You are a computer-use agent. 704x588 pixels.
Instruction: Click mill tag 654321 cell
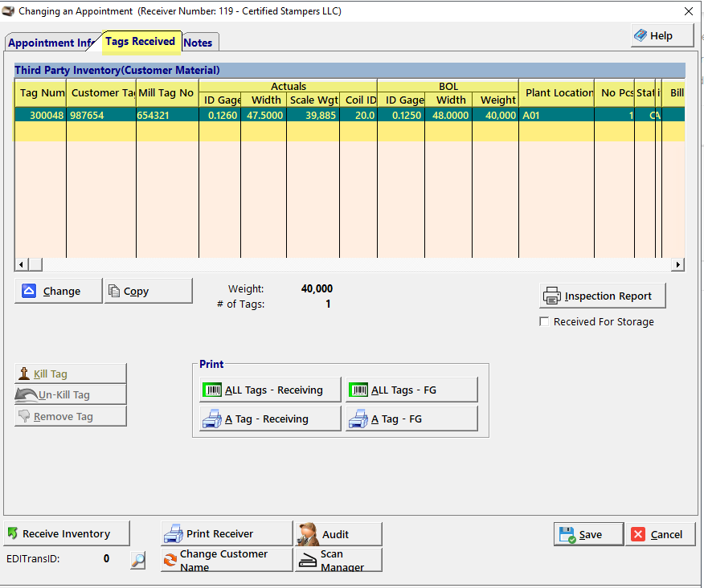click(167, 115)
